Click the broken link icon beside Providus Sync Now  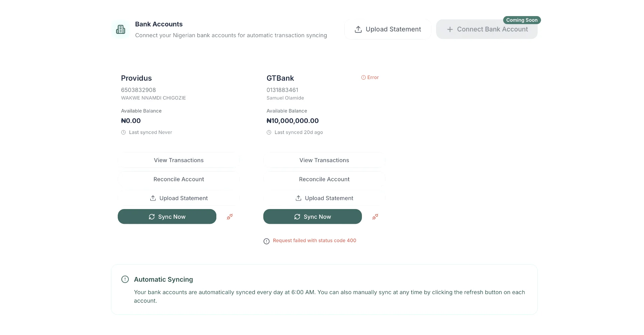tap(229, 217)
